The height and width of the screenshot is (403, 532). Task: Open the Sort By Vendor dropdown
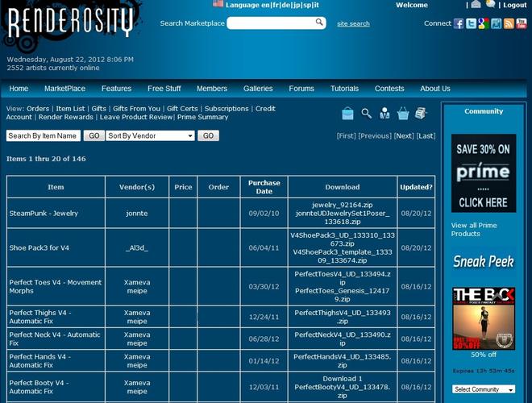[150, 135]
